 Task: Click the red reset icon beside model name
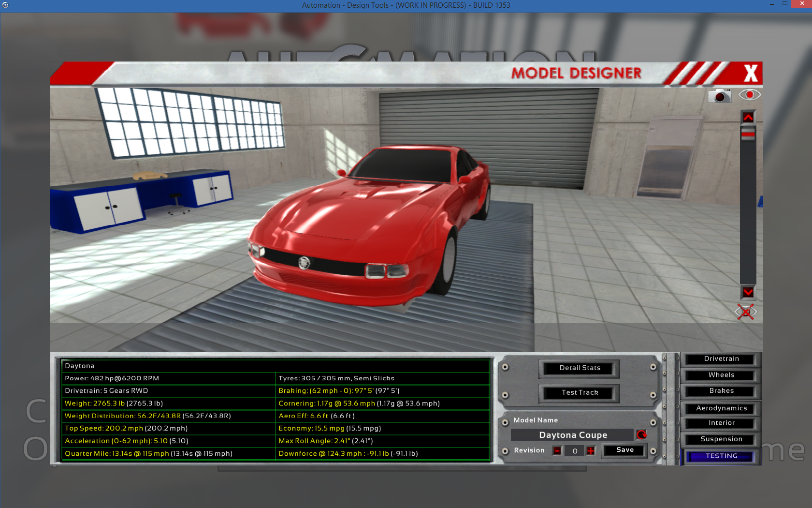point(641,434)
